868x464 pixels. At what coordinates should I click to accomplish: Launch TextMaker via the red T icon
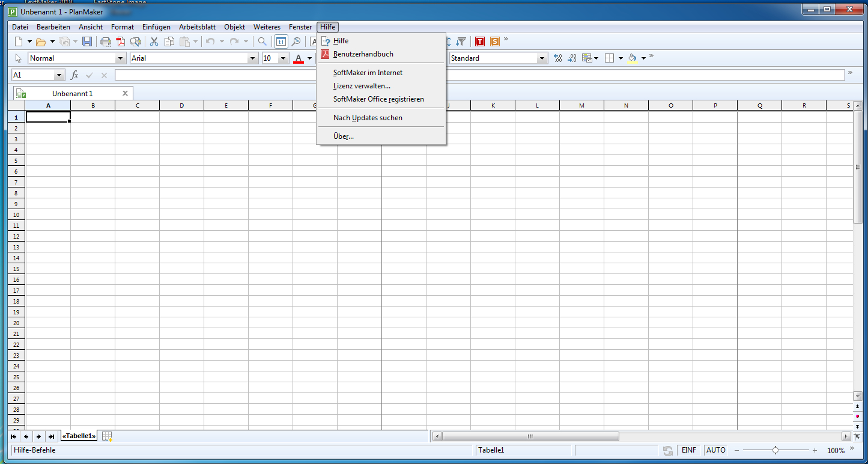point(480,41)
